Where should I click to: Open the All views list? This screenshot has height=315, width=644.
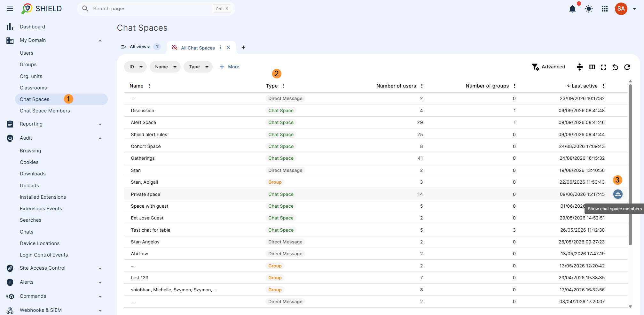pos(140,47)
